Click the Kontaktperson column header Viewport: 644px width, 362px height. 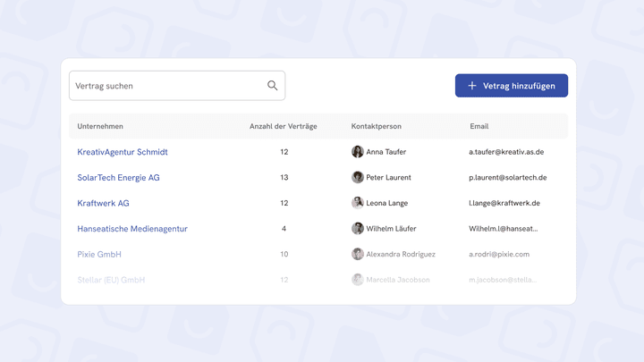377,126
